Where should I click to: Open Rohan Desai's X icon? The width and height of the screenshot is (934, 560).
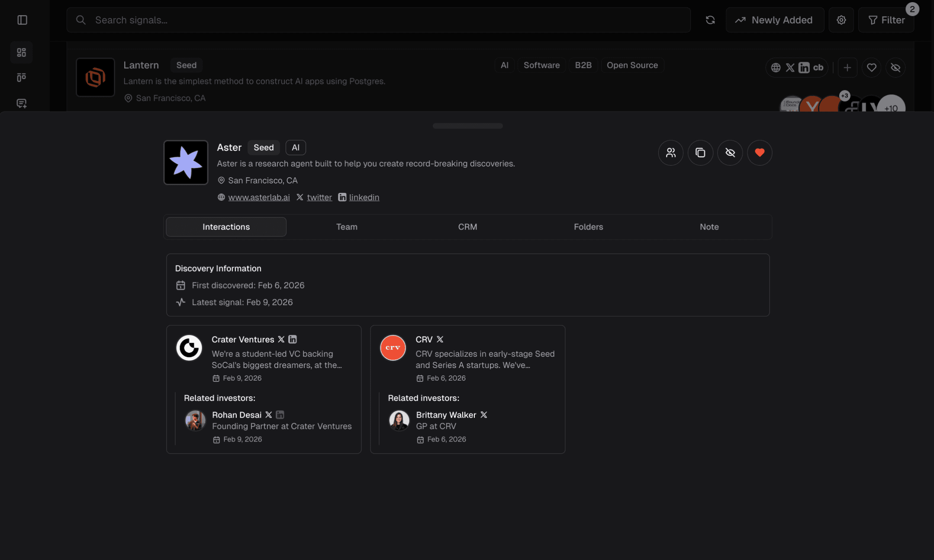click(268, 415)
